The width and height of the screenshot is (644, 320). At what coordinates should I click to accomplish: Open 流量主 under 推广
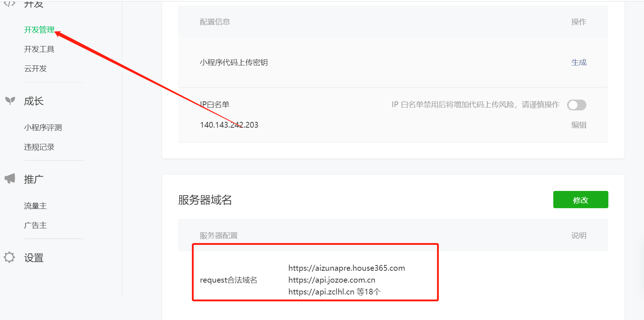pos(35,206)
